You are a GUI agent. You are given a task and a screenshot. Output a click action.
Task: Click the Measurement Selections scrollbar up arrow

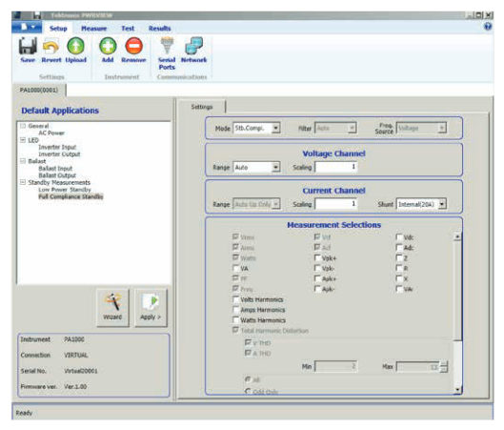click(457, 236)
